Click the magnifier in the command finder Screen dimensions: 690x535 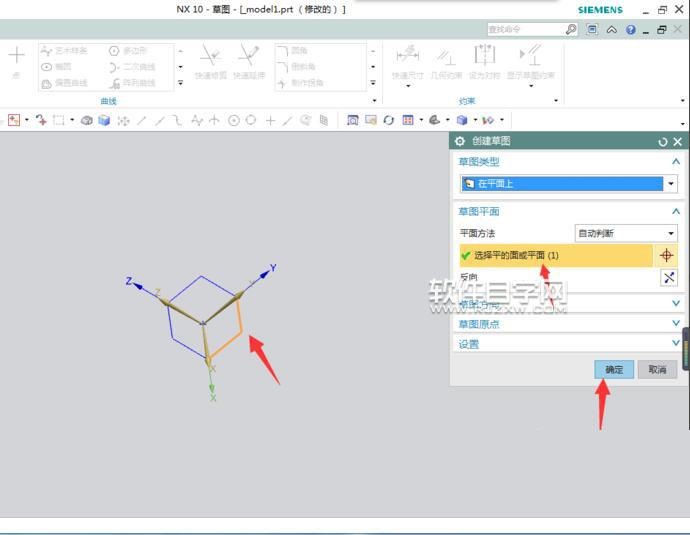click(x=571, y=30)
